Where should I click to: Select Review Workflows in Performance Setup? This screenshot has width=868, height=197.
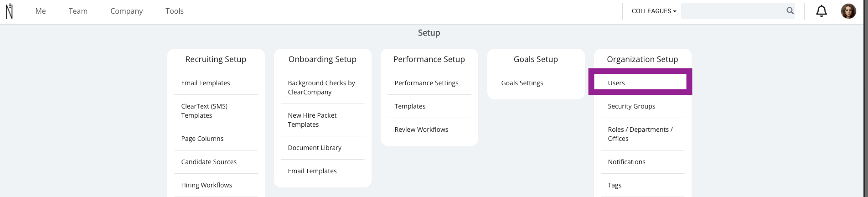(421, 130)
